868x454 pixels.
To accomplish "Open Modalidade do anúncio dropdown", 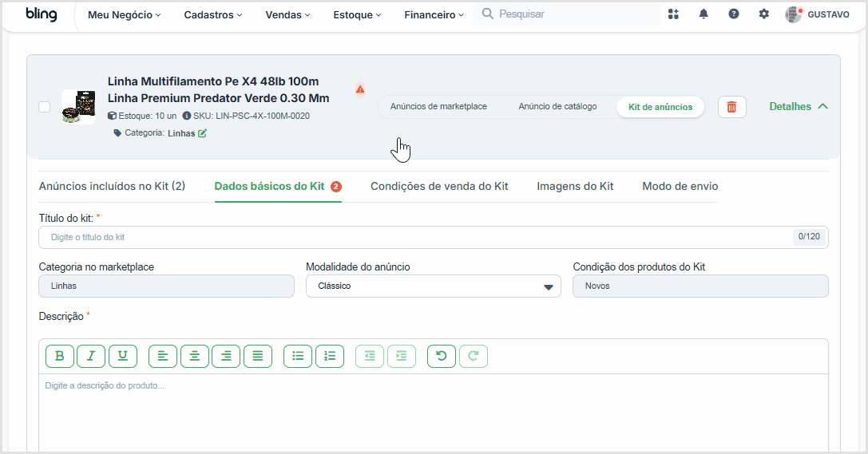I will click(x=434, y=286).
